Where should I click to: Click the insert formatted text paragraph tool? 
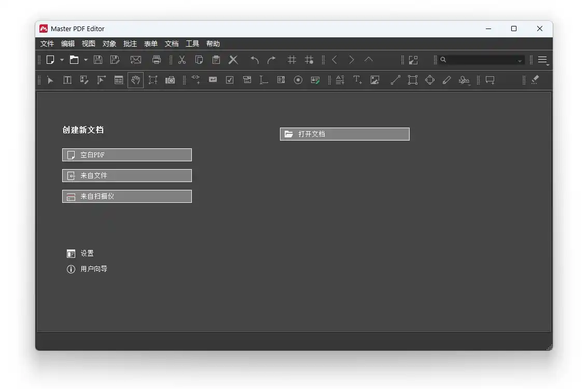tap(340, 80)
